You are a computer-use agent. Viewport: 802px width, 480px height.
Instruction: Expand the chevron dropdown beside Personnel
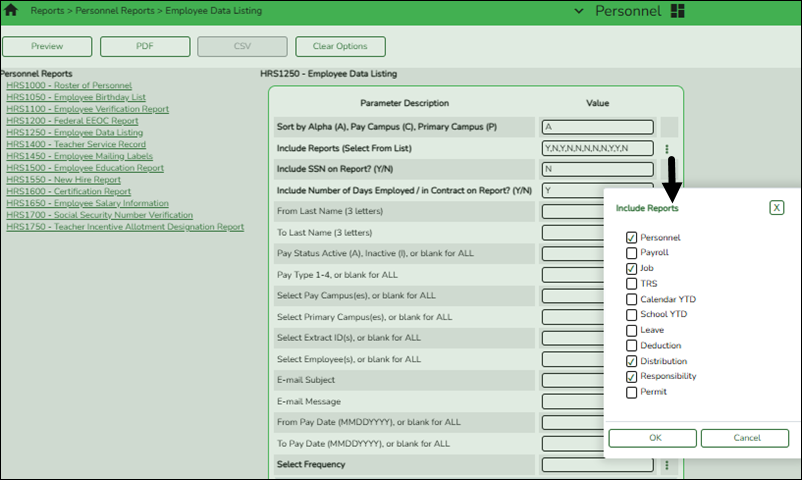578,11
